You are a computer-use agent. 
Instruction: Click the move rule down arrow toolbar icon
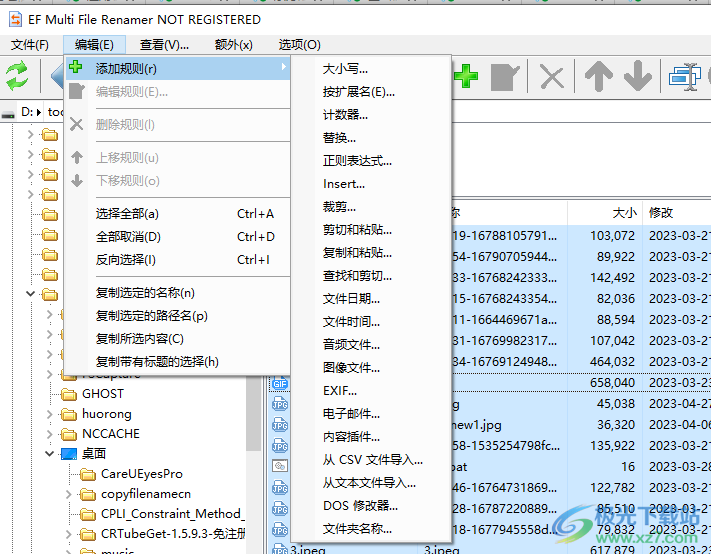point(638,76)
